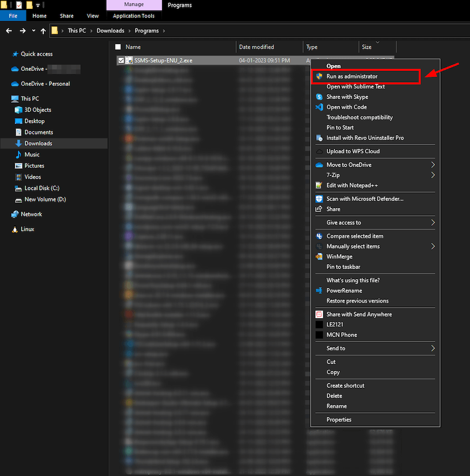Click the Forward navigation arrow
The width and height of the screenshot is (470, 476).
pyautogui.click(x=23, y=30)
